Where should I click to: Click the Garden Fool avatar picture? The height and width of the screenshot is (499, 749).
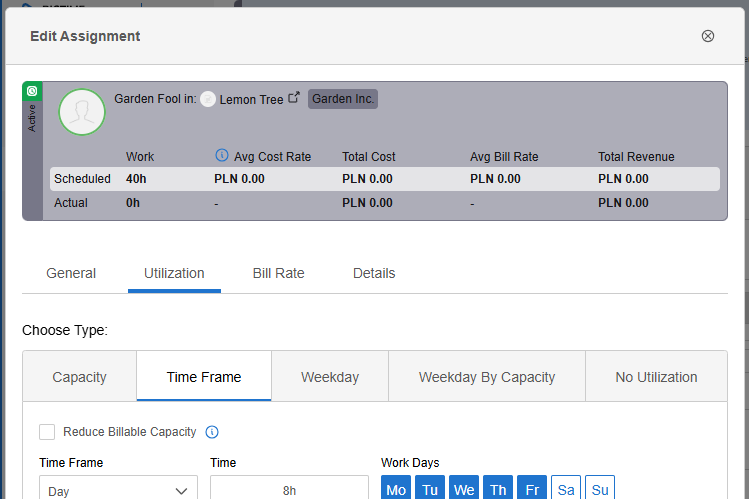(x=82, y=112)
